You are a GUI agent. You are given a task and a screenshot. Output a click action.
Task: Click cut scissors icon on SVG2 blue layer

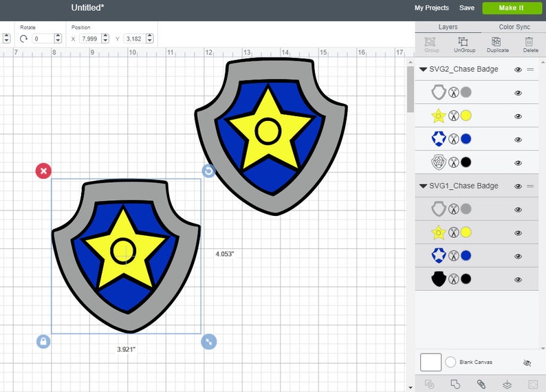click(453, 139)
